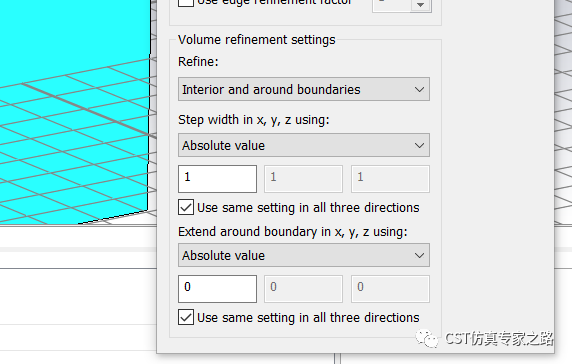Image resolution: width=572 pixels, height=364 pixels.
Task: Select the Extend around boundary y field
Action: click(x=304, y=289)
